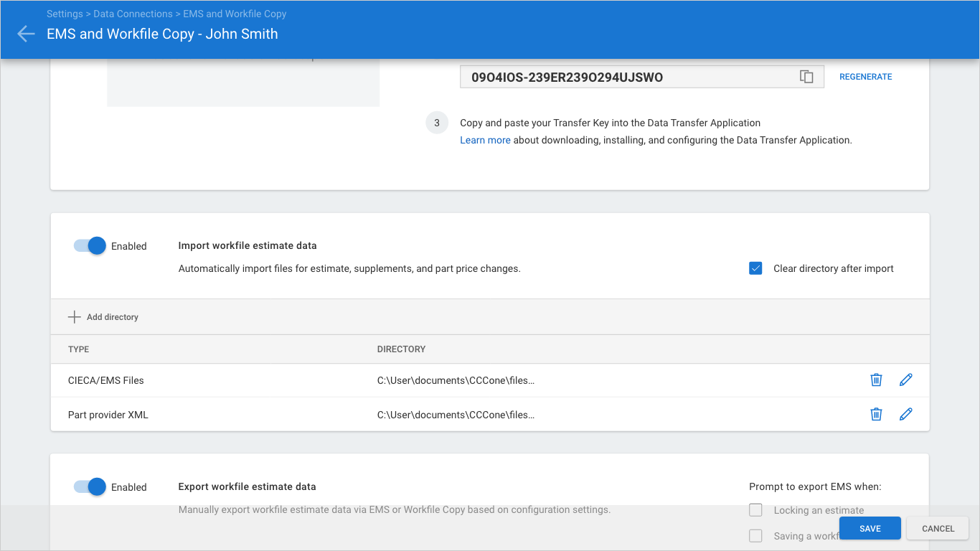Disable the Export workfile estimate data toggle
Viewport: 980px width, 551px height.
pos(90,487)
